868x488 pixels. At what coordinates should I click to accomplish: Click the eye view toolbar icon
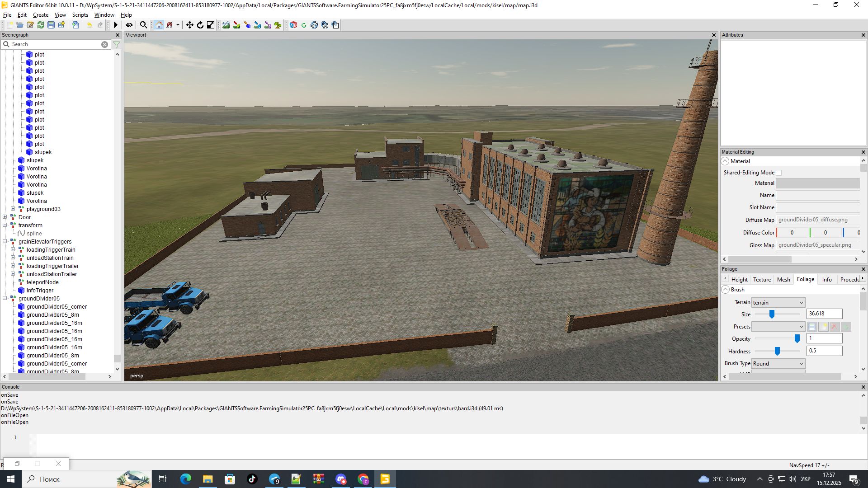point(129,25)
